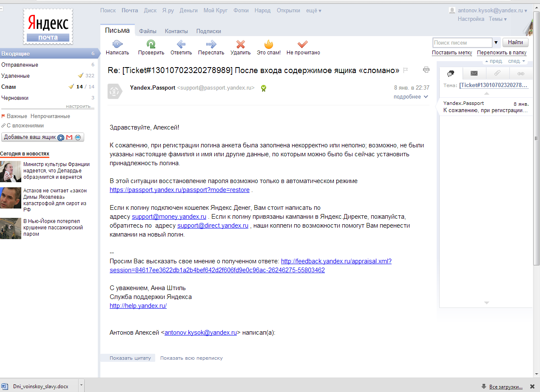Click the Найти search button
The image size is (540, 392).
(515, 42)
